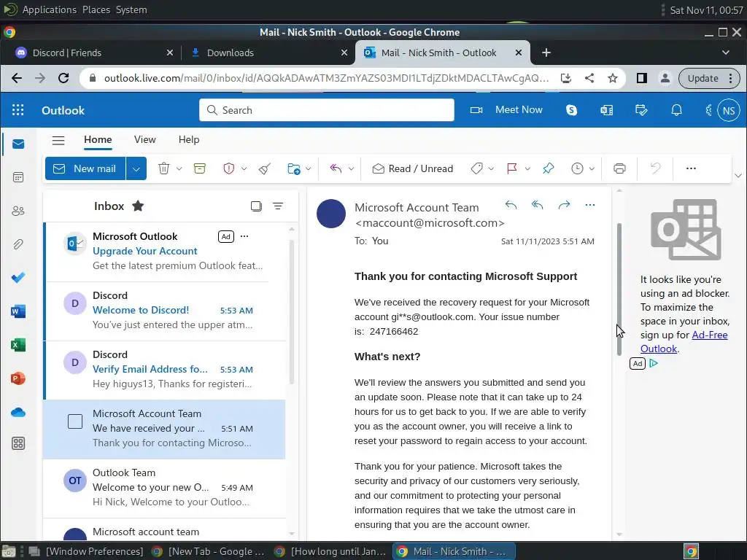
Task: Expand the Snooze dropdown arrow
Action: click(592, 168)
